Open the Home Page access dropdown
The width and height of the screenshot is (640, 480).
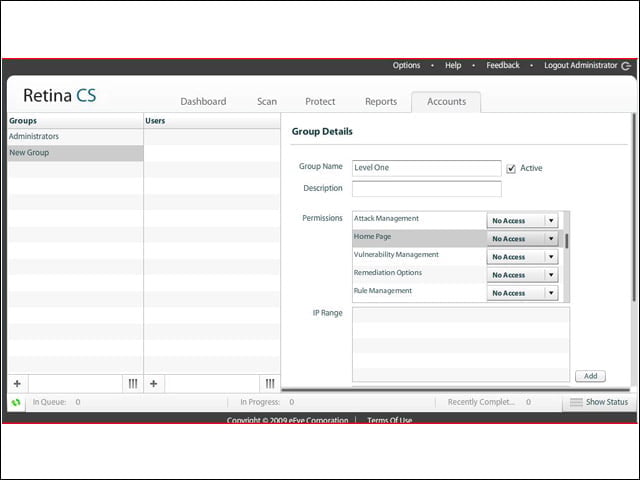coord(522,239)
